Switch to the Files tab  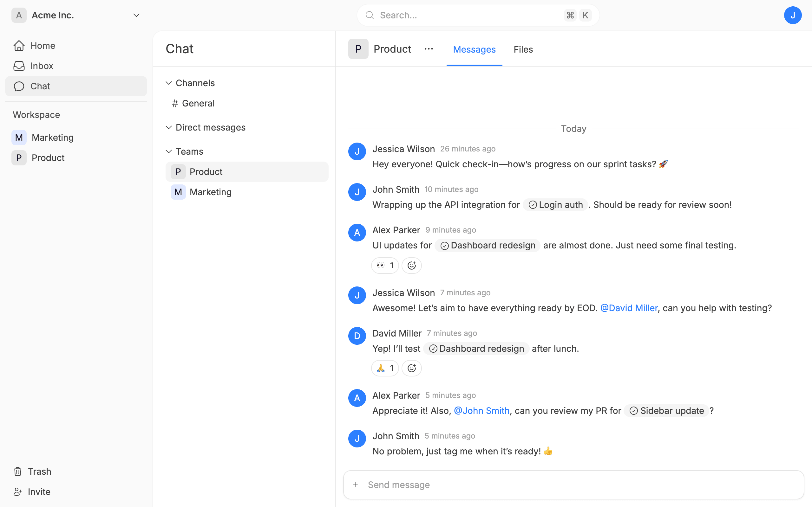click(523, 49)
